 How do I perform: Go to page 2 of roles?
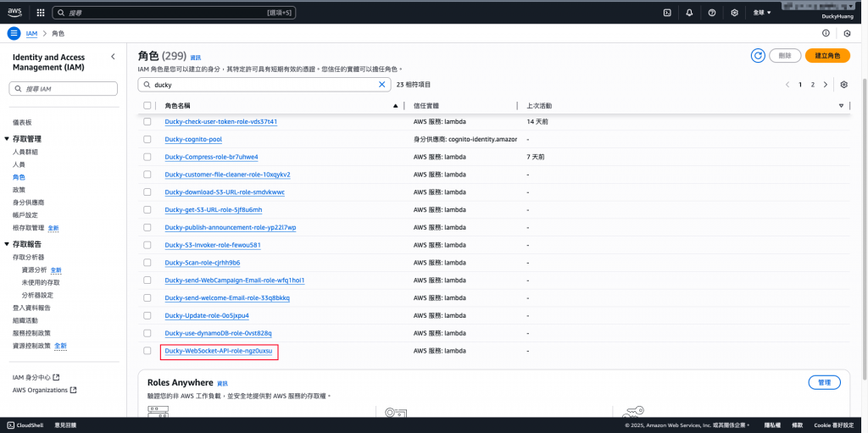(813, 85)
